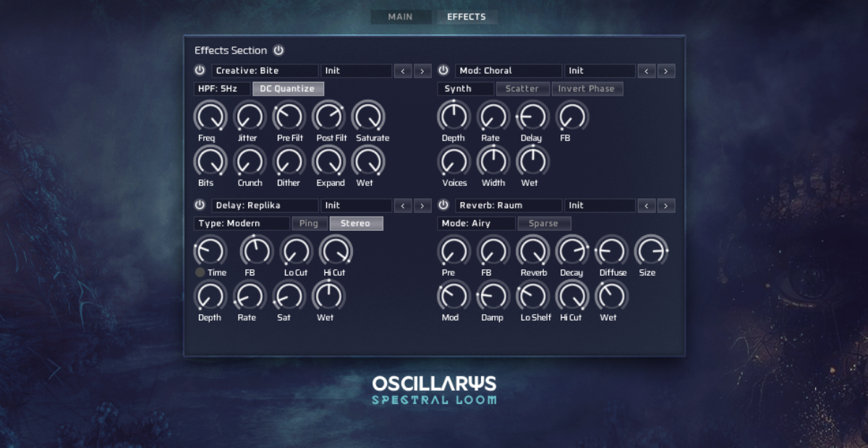Open the Delay Type: Modern selector
The height and width of the screenshot is (448, 868).
pyautogui.click(x=241, y=223)
